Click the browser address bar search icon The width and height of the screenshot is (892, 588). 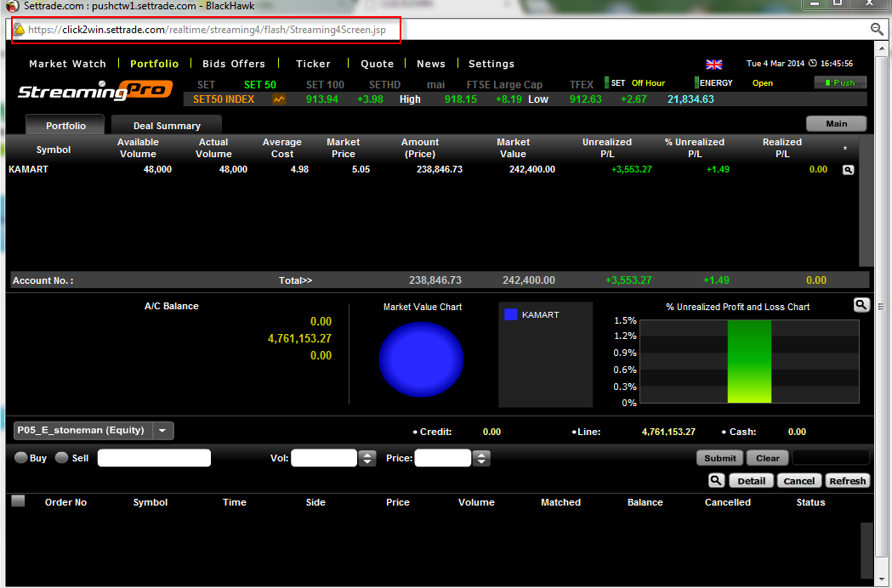(x=877, y=29)
